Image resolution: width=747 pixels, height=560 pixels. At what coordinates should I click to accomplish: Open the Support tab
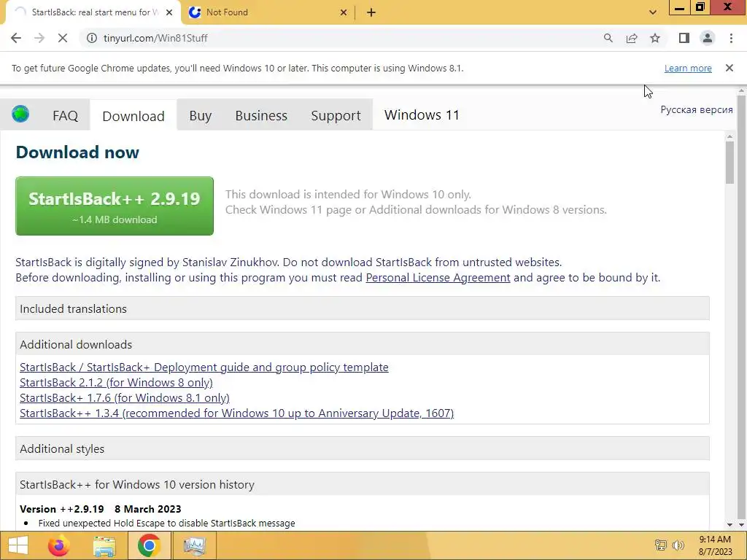[336, 115]
